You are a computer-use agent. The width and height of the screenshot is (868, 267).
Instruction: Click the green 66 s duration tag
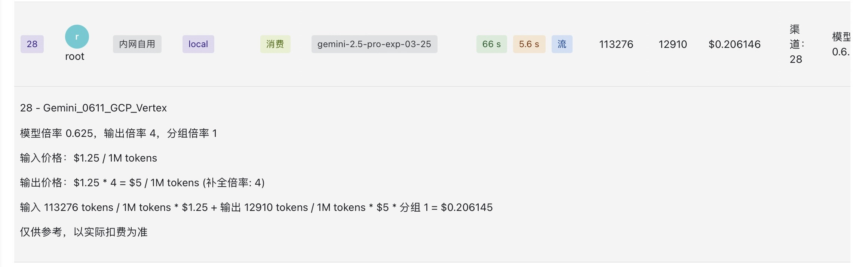(x=491, y=44)
